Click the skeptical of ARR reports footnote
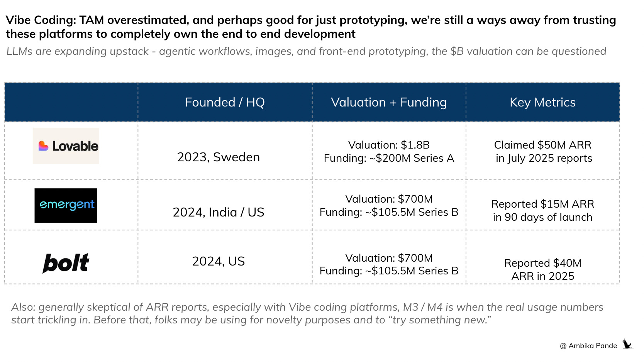The width and height of the screenshot is (644, 362). [x=307, y=313]
